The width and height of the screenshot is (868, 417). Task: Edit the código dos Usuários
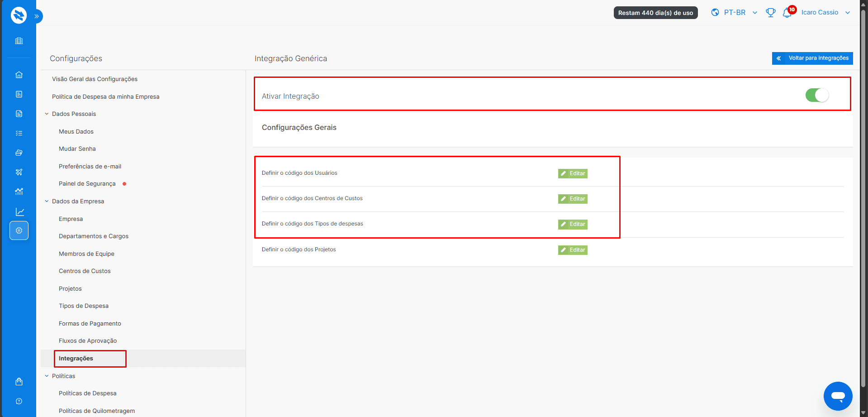click(x=573, y=173)
